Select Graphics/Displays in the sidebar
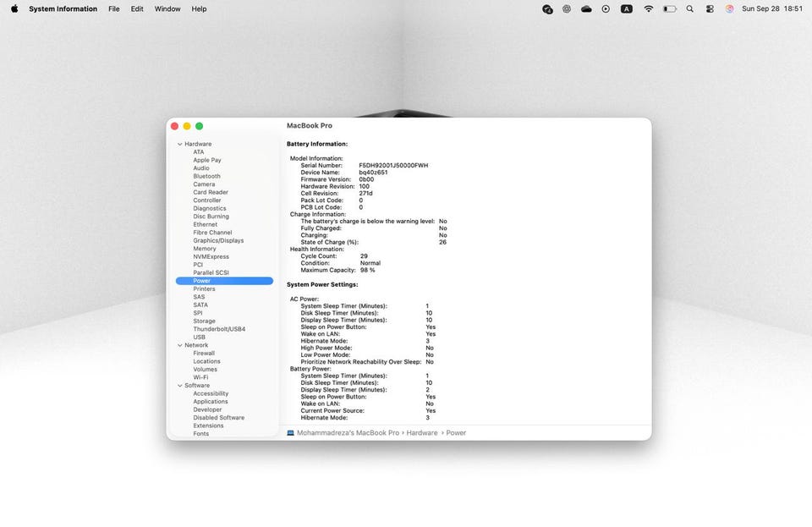812x527 pixels. coord(218,240)
